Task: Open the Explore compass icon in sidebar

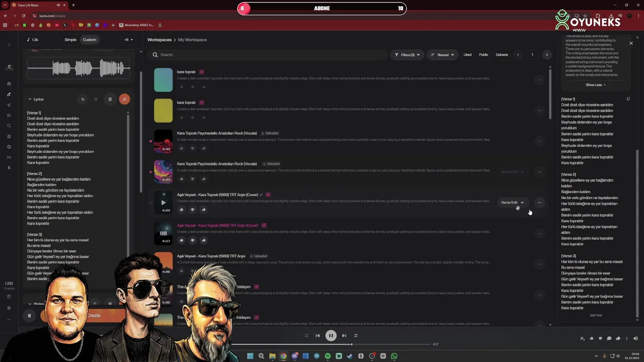Action: tap(9, 147)
